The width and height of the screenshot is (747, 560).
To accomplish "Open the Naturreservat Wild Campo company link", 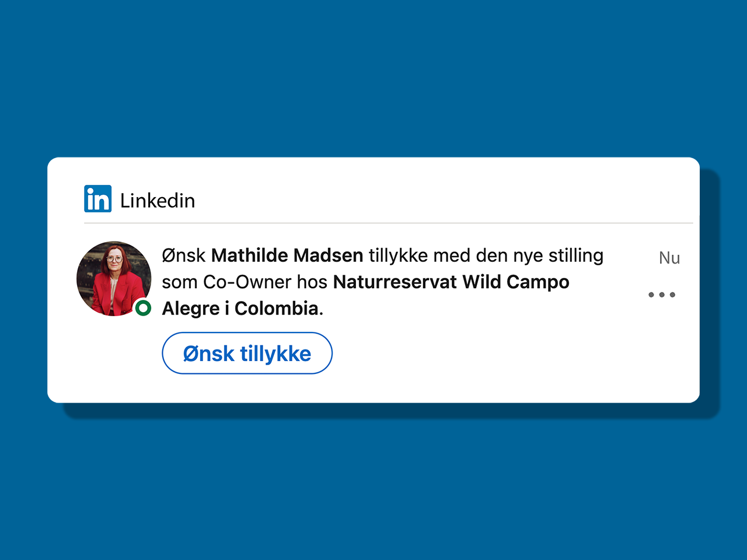I will click(451, 282).
